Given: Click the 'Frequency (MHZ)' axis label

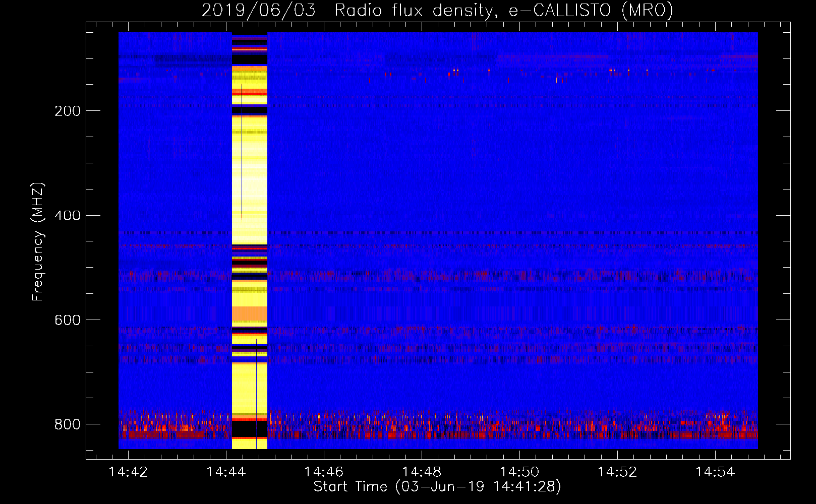Looking at the screenshot, I should point(37,242).
